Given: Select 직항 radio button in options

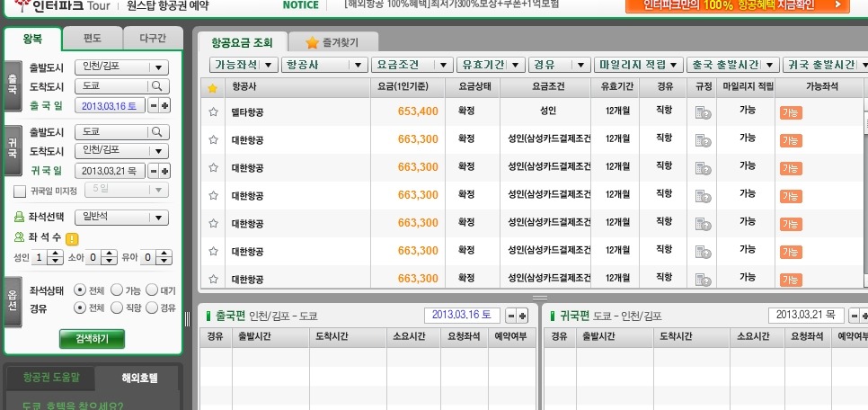Looking at the screenshot, I should click(x=117, y=307).
